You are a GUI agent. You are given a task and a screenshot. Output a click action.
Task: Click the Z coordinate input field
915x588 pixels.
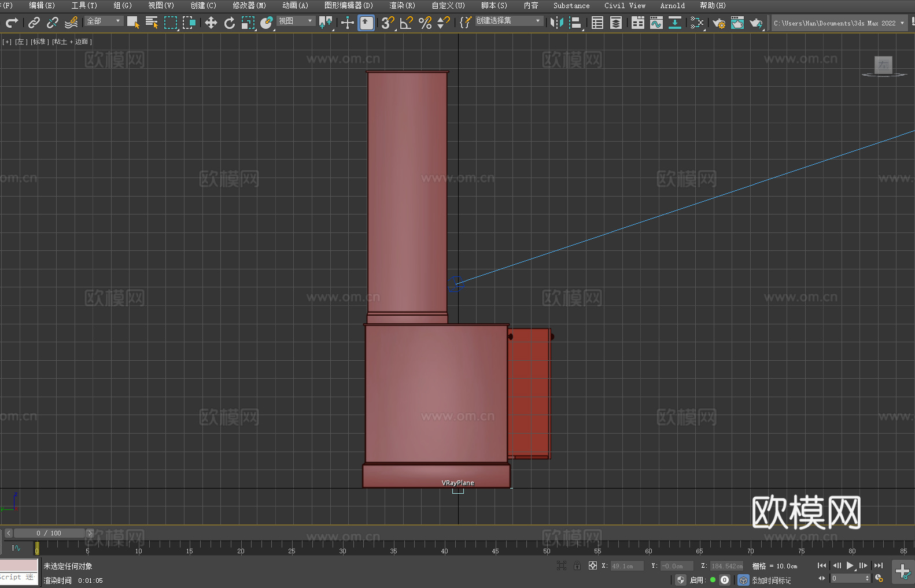point(726,566)
